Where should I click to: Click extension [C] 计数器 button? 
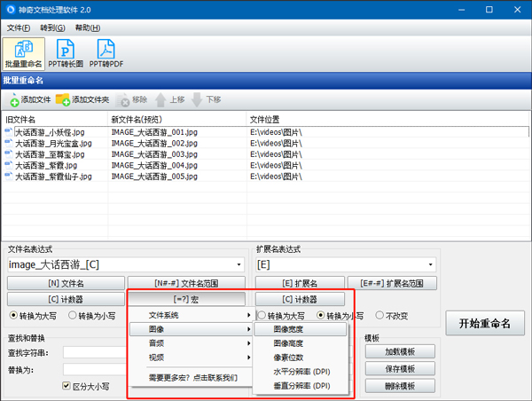pyautogui.click(x=300, y=299)
